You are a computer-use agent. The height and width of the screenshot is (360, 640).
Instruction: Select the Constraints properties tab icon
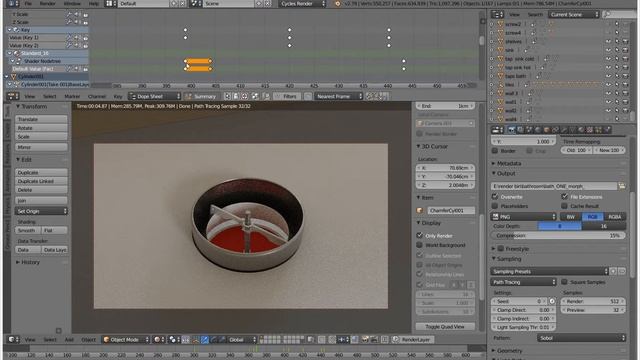pyautogui.click(x=556, y=130)
